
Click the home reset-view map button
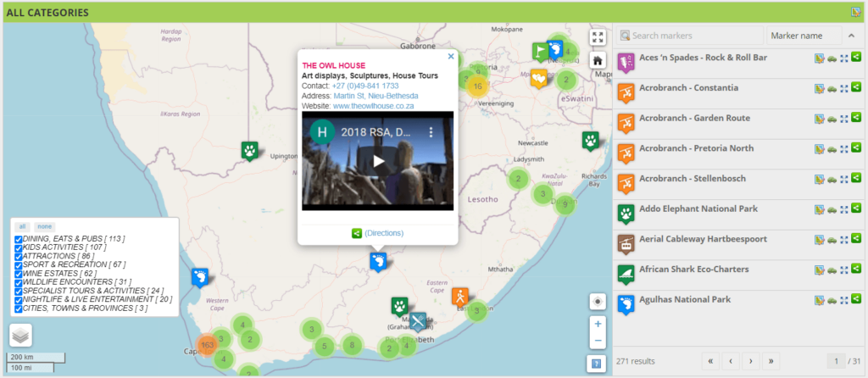(598, 60)
